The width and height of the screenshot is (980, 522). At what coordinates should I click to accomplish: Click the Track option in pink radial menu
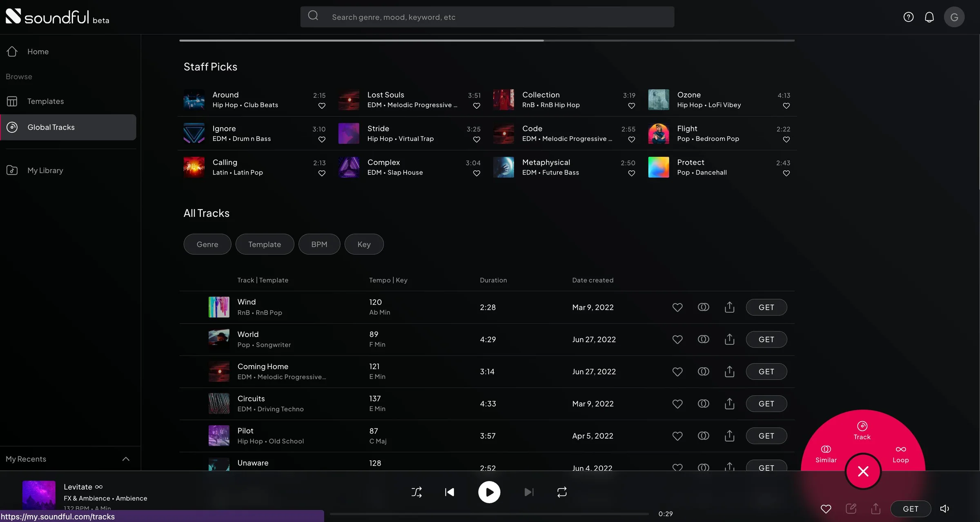[x=862, y=431]
